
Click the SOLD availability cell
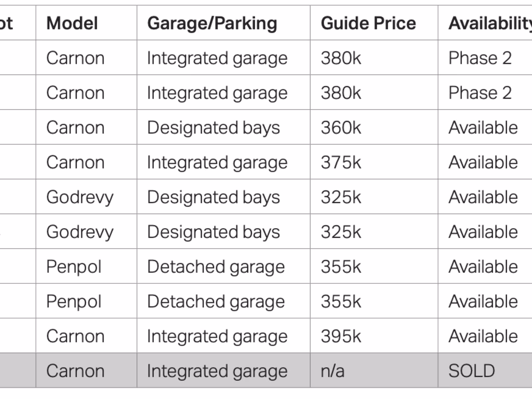pos(472,371)
